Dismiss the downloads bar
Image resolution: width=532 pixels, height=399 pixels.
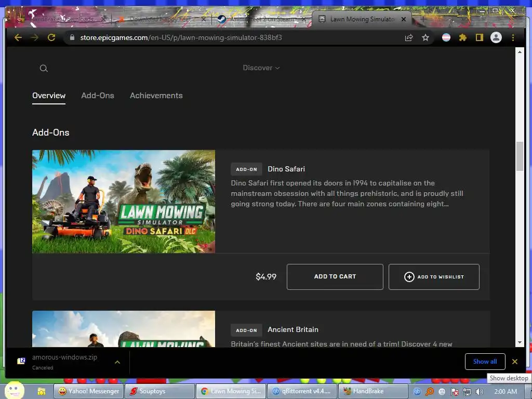coord(515,362)
